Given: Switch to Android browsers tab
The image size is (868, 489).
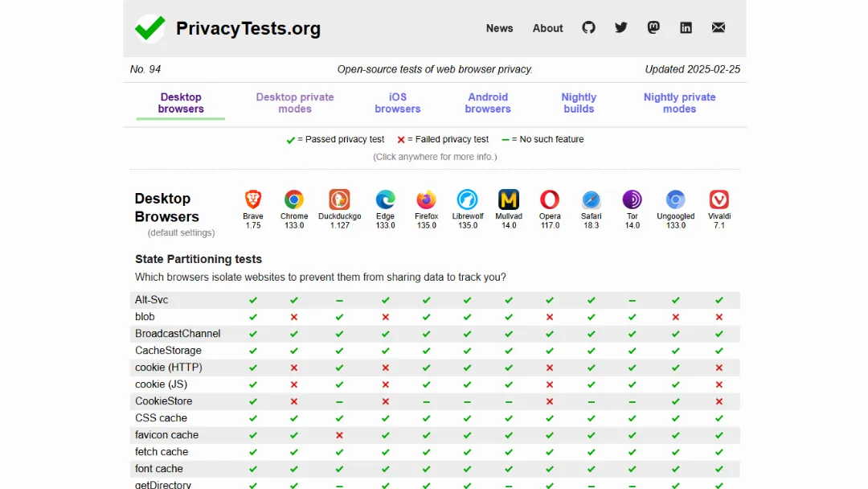Looking at the screenshot, I should 488,103.
